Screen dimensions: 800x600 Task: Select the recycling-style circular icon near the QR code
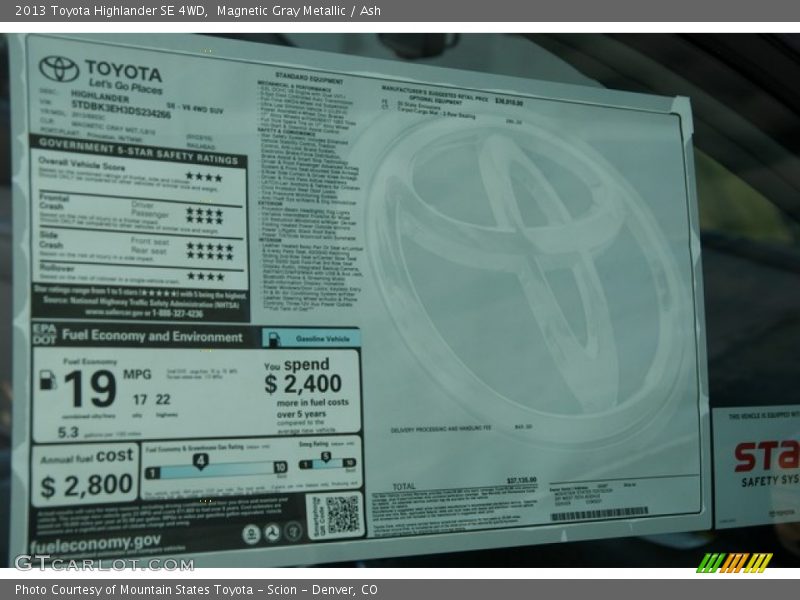[272, 530]
